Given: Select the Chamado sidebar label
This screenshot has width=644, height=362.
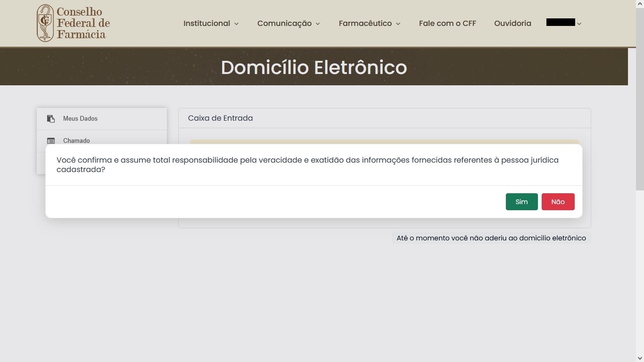Looking at the screenshot, I should tap(76, 140).
